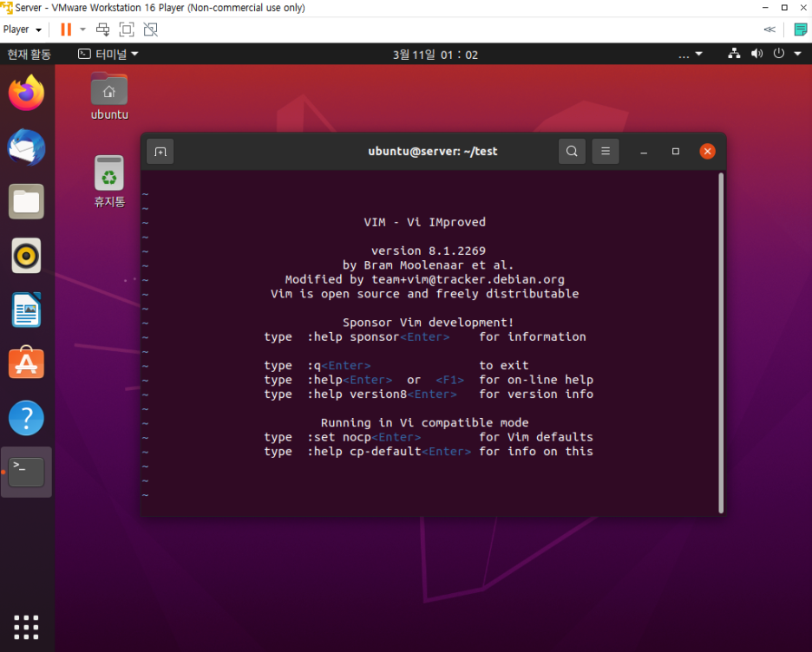The height and width of the screenshot is (652, 812).
Task: Click the "to exit" text line
Action: pyautogui.click(x=504, y=365)
